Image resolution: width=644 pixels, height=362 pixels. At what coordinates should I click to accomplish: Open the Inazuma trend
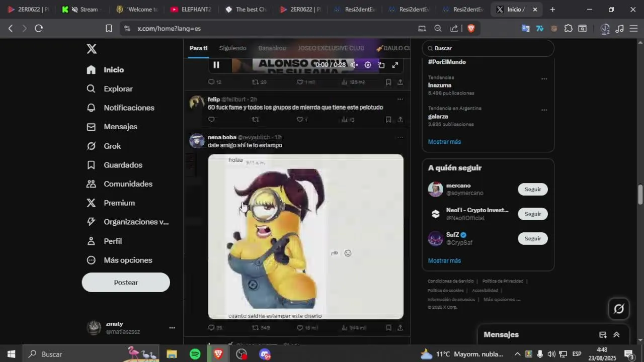click(440, 85)
